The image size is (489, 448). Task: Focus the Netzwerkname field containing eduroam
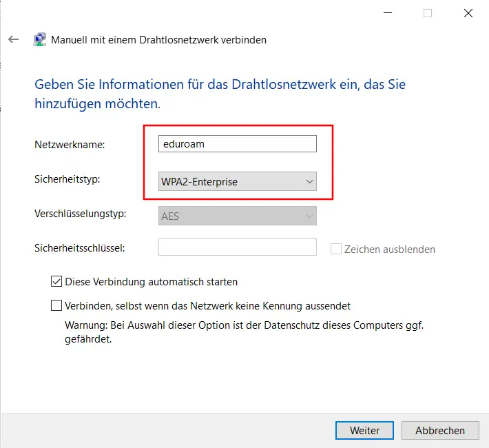tap(237, 143)
